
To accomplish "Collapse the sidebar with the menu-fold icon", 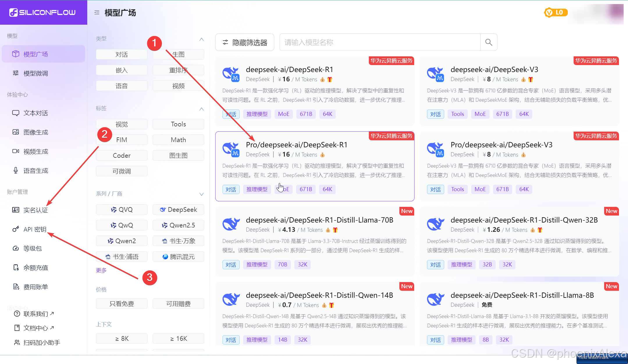I will point(97,12).
